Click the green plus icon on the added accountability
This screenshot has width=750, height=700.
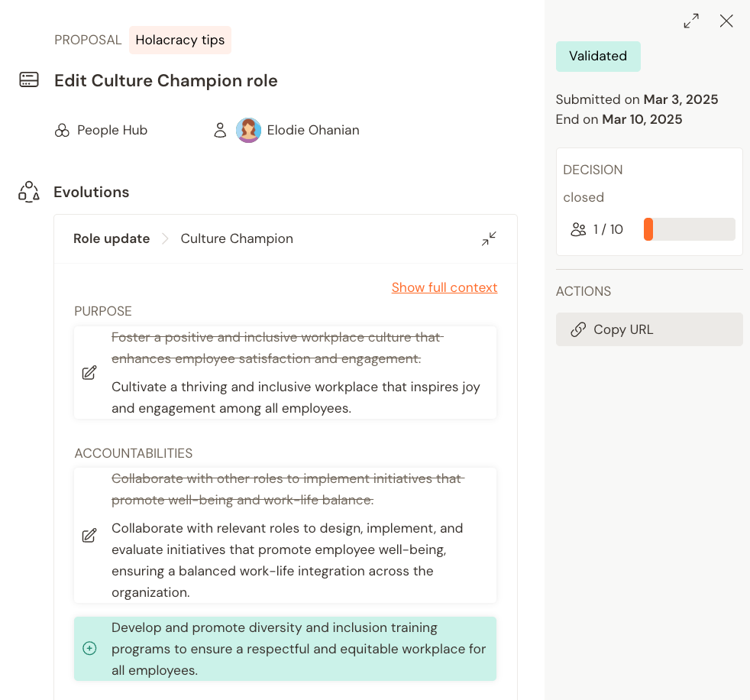click(89, 647)
